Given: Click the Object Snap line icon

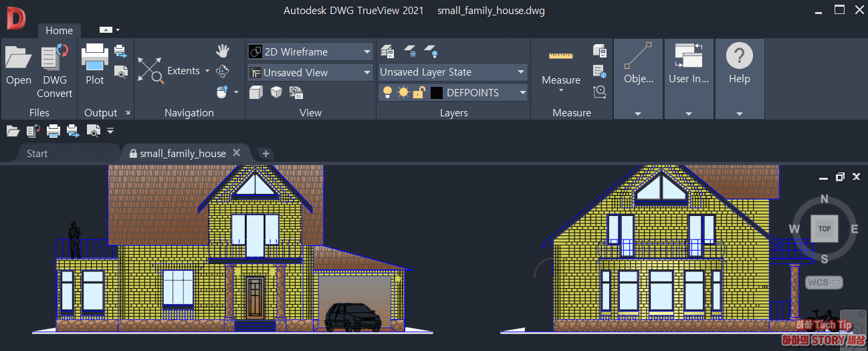Looking at the screenshot, I should click(x=638, y=55).
